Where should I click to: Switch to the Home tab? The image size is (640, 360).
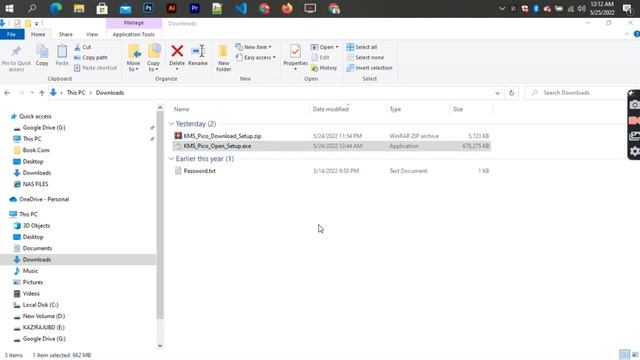click(38, 34)
